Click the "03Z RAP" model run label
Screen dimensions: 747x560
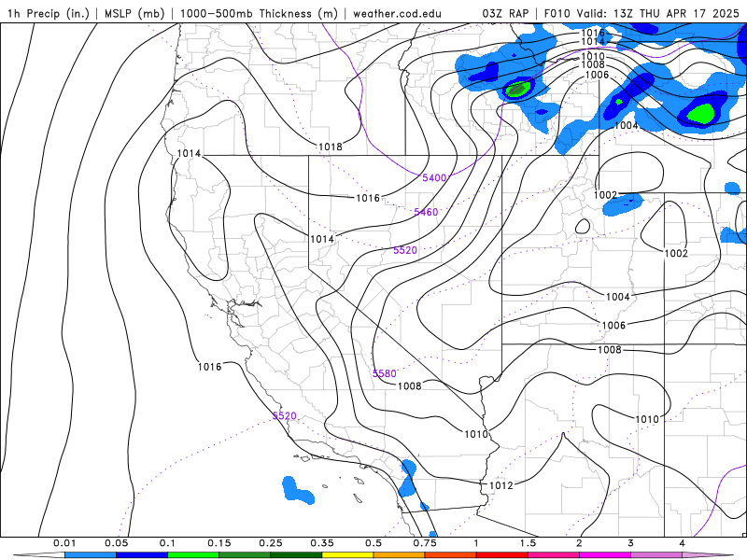505,13
